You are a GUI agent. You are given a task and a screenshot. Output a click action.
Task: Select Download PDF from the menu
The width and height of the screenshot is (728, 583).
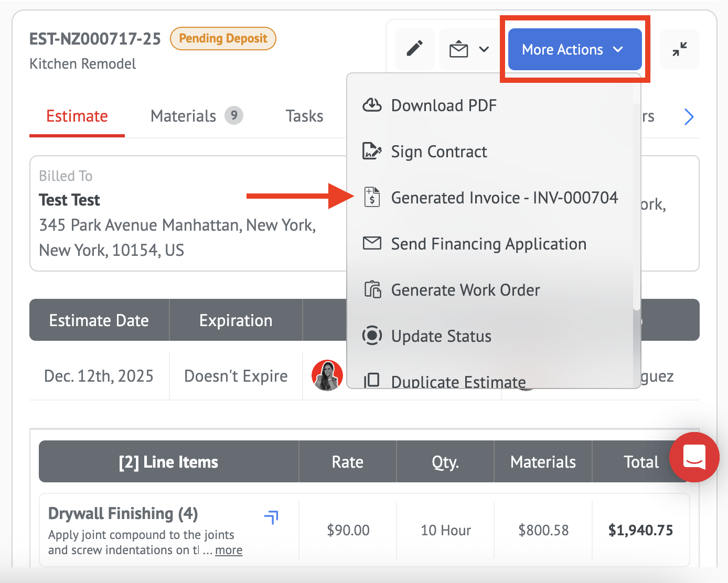[443, 105]
